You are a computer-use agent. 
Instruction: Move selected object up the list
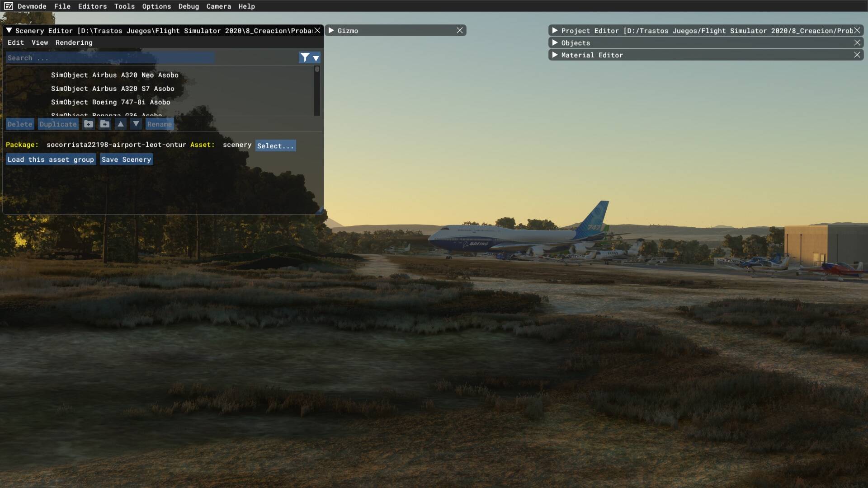120,124
